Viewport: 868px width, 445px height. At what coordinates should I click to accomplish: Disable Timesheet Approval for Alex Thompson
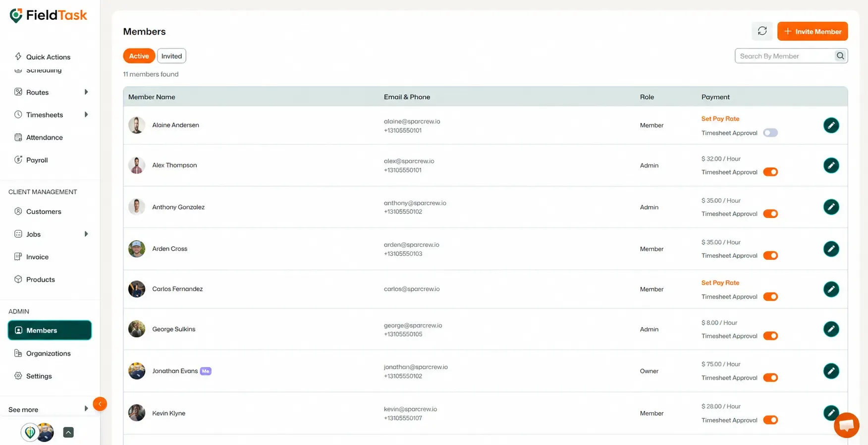770,172
